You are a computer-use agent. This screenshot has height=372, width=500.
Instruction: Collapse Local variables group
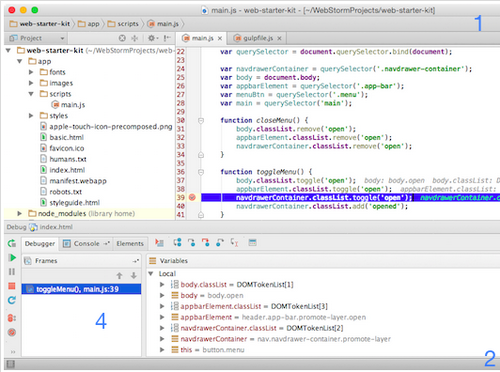click(151, 274)
